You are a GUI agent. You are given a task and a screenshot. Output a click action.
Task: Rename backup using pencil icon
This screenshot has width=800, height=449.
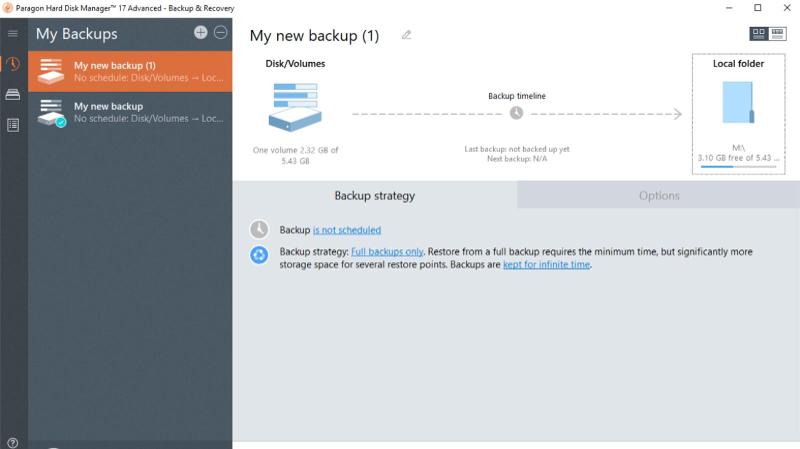[x=406, y=35]
